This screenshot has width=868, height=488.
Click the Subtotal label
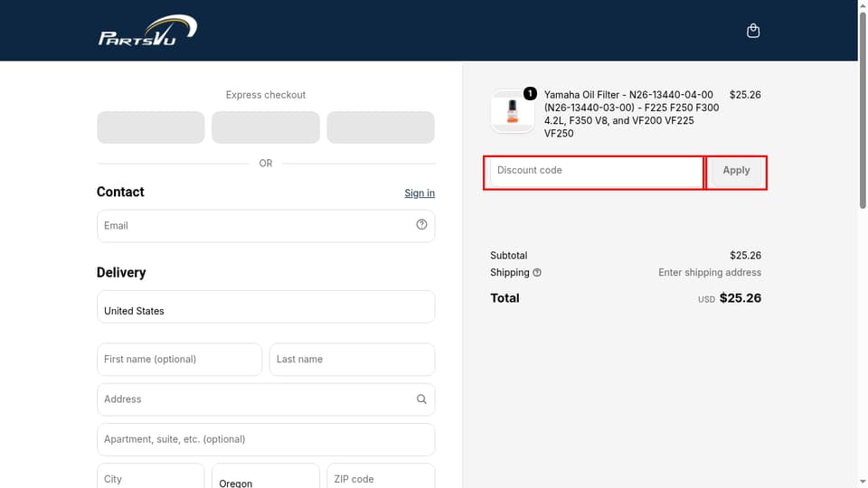(509, 255)
